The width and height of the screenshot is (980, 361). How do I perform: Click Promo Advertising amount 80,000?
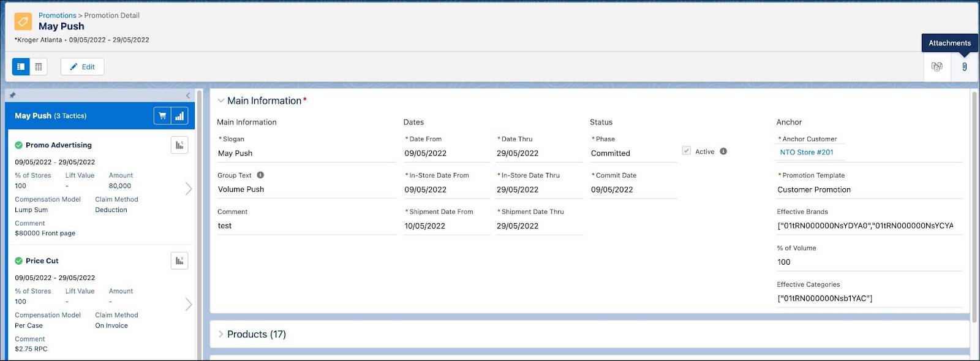coord(120,186)
